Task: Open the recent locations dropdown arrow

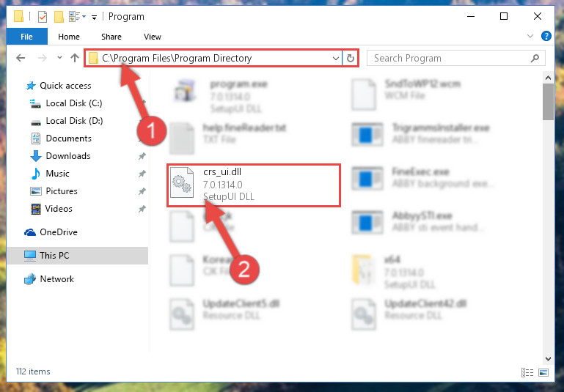Action: [59, 57]
